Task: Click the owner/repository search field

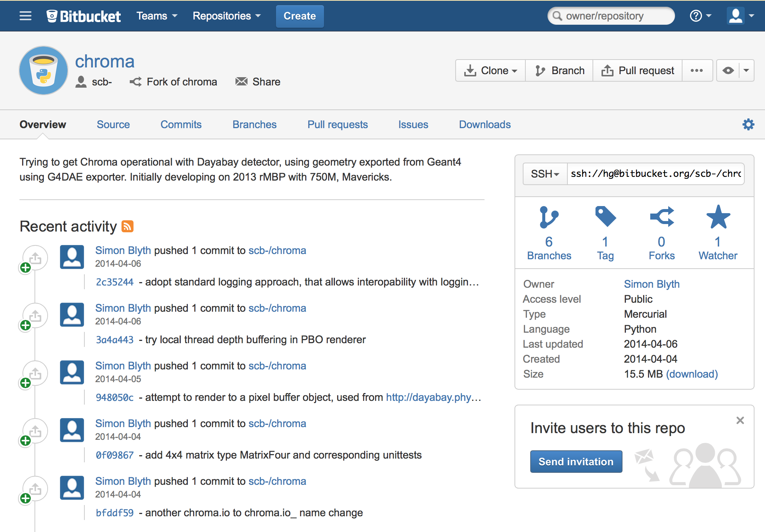Action: click(611, 16)
